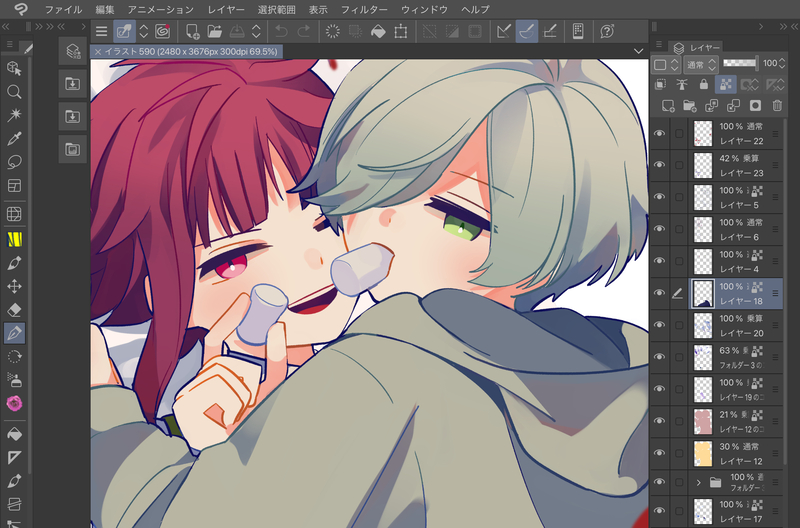800x528 pixels.
Task: Click the opacity 100 stepper arrows
Action: point(782,63)
